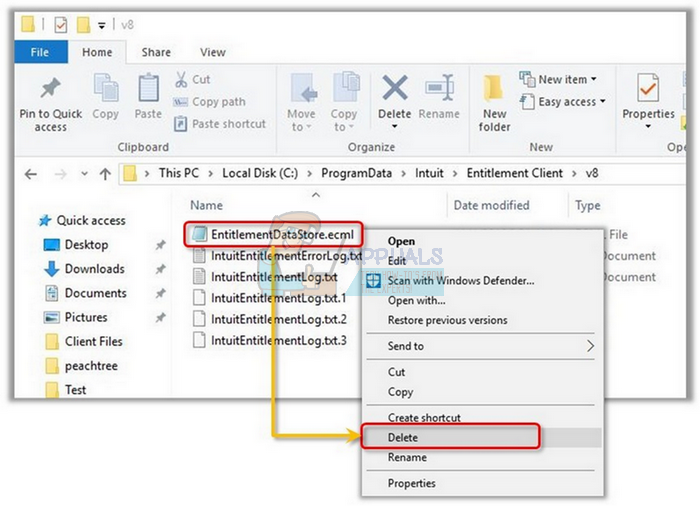Screen dimensions: 700x506
Task: Sort by Name column header
Action: pos(206,205)
